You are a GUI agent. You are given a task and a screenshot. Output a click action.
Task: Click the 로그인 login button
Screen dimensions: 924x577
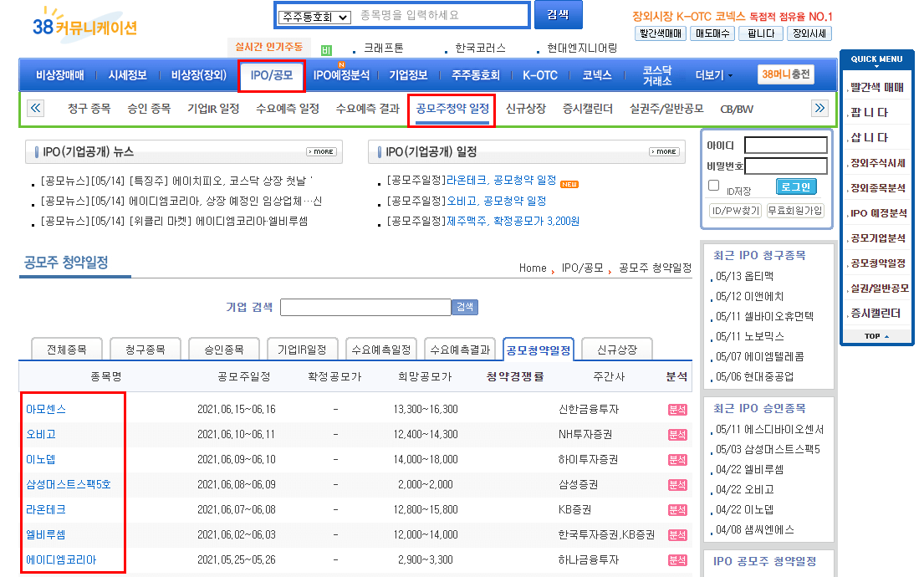coord(796,186)
